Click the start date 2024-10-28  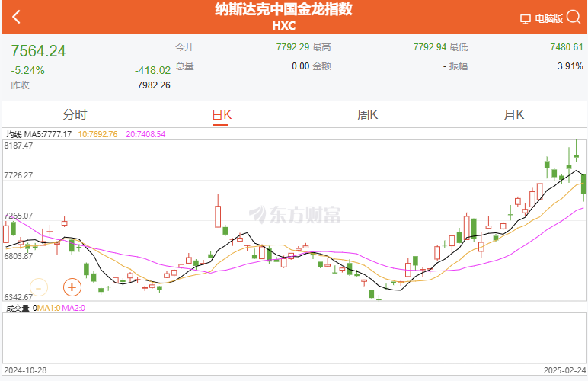[25, 370]
